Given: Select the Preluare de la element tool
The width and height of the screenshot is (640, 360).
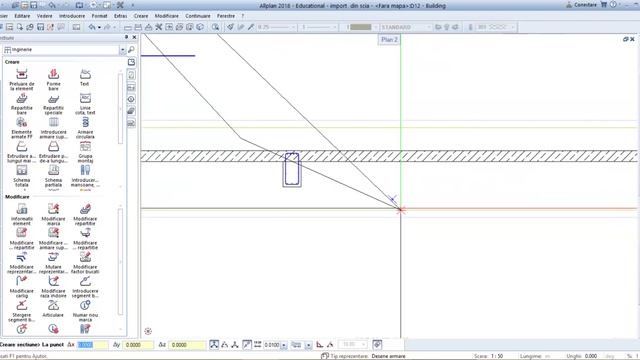Looking at the screenshot, I should [22, 79].
